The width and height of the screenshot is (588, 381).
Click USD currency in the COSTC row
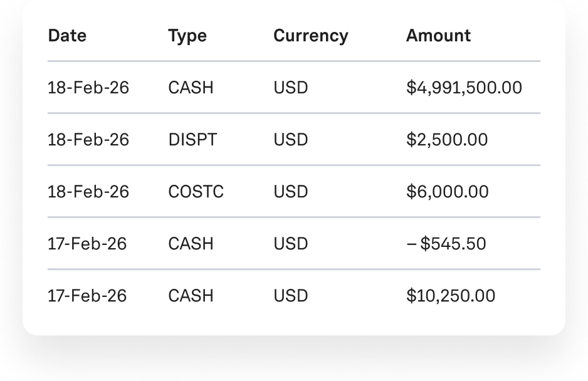[291, 192]
